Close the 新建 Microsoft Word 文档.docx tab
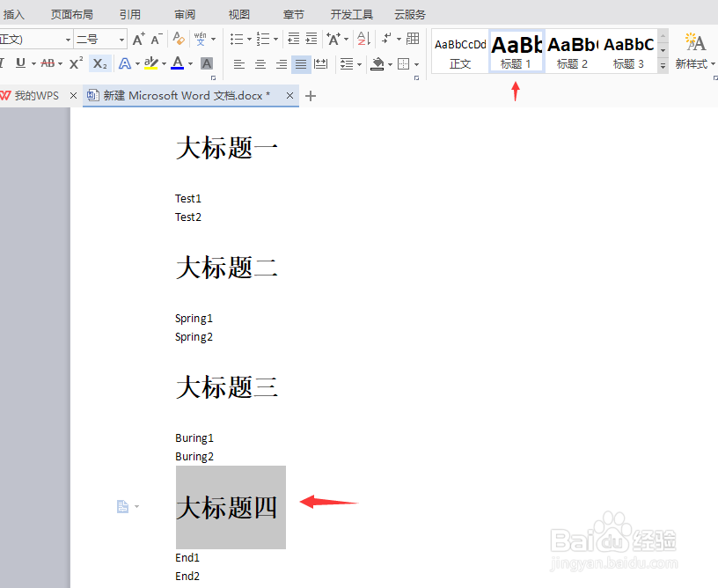 click(289, 95)
